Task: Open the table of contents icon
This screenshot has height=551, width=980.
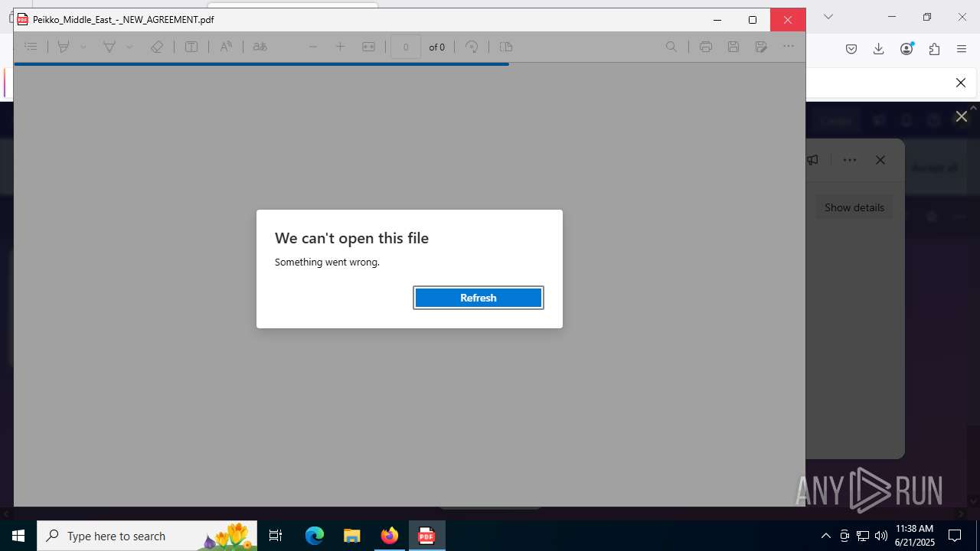Action: click(31, 47)
